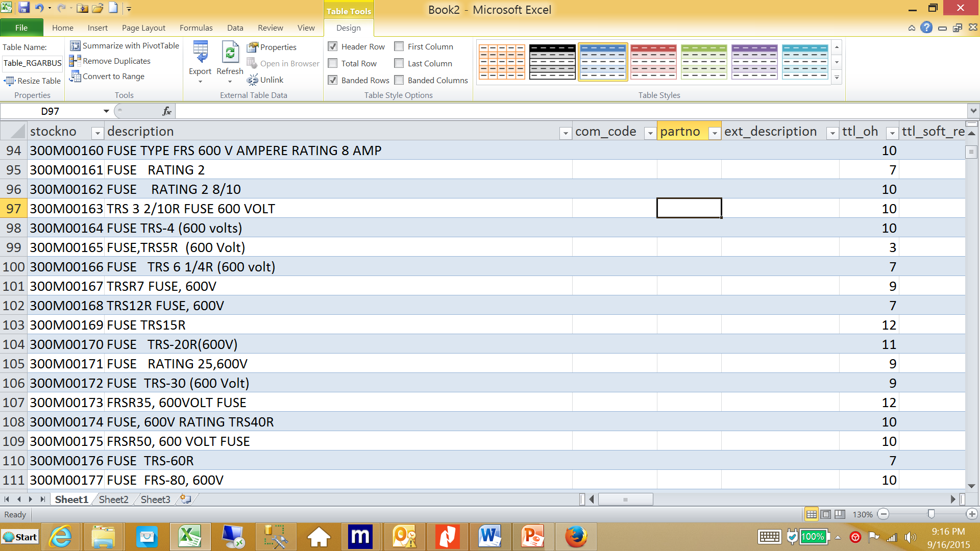Viewport: 980px width, 551px height.
Task: Enable the Total Row checkbox
Action: click(333, 63)
